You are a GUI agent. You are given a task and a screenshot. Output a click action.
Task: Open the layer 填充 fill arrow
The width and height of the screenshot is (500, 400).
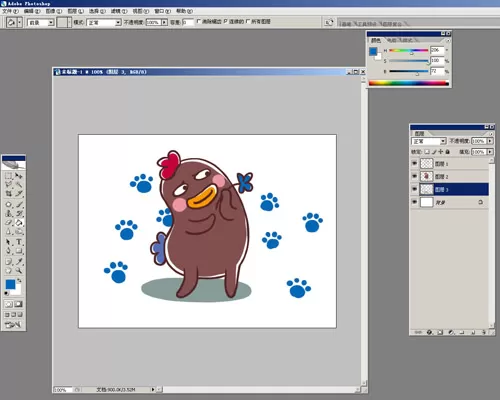(x=490, y=152)
